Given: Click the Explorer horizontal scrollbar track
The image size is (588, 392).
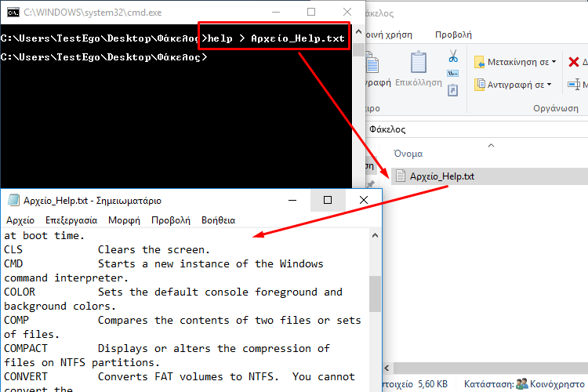Looking at the screenshot, I should click(489, 368).
